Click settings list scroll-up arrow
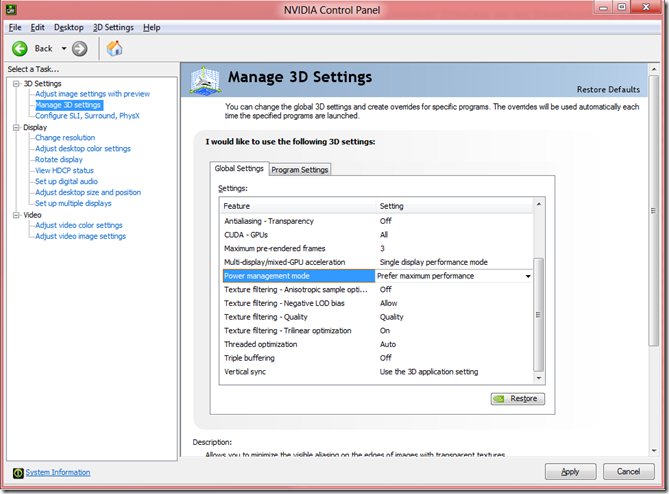The image size is (669, 494). [539, 204]
